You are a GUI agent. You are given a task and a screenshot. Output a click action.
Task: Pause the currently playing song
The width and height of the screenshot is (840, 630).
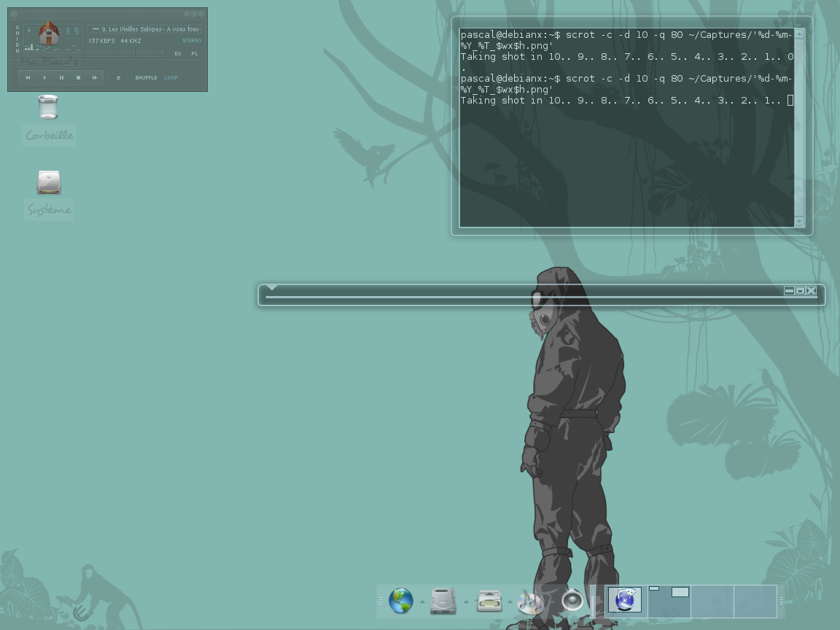tap(61, 78)
